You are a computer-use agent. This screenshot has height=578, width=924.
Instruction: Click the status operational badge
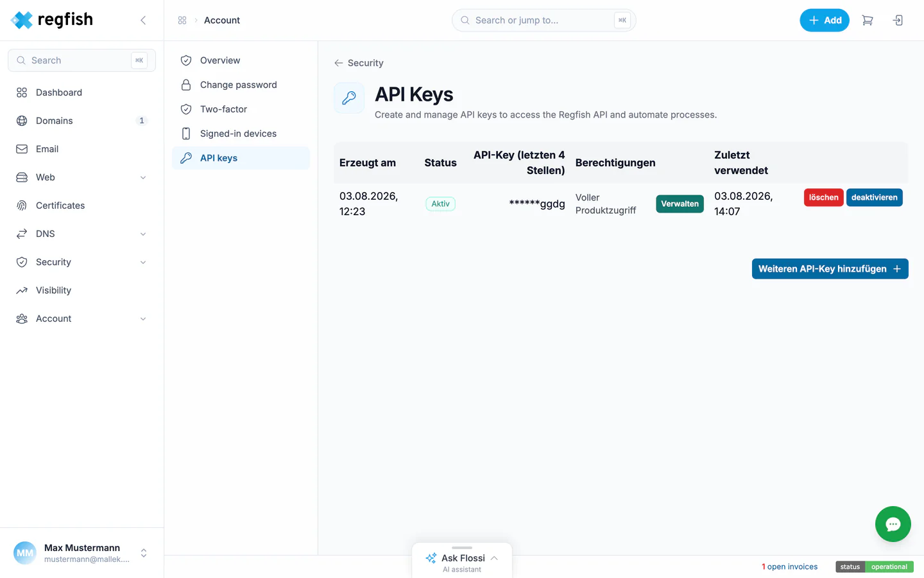tap(874, 566)
